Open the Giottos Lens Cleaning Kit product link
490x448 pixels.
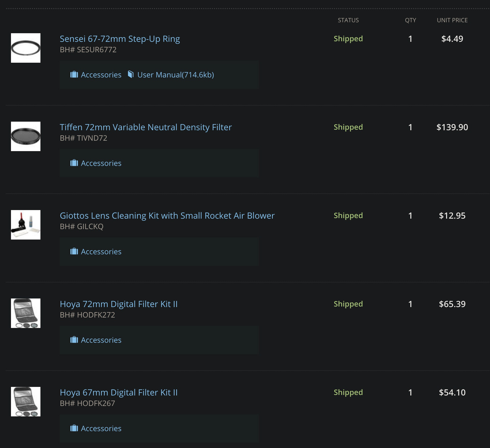[167, 216]
